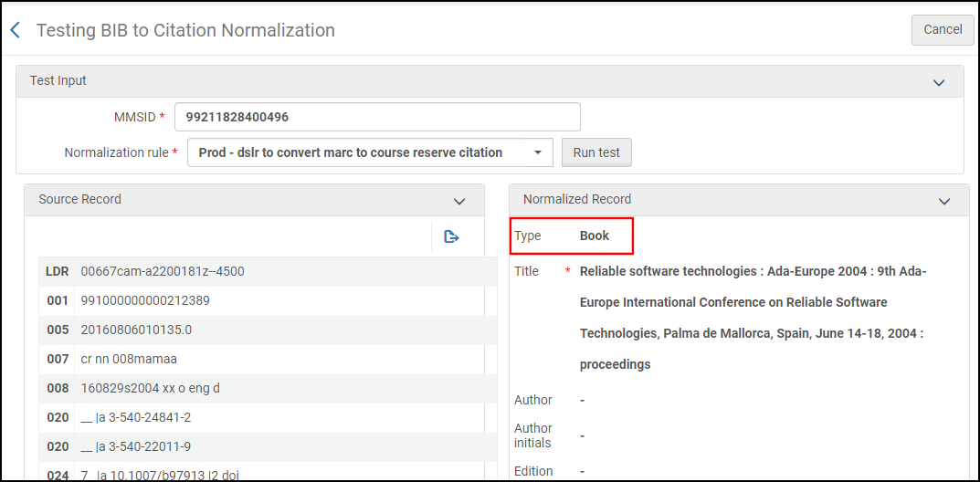The image size is (980, 482).
Task: Collapse the Test Input section
Action: pyautogui.click(x=938, y=82)
